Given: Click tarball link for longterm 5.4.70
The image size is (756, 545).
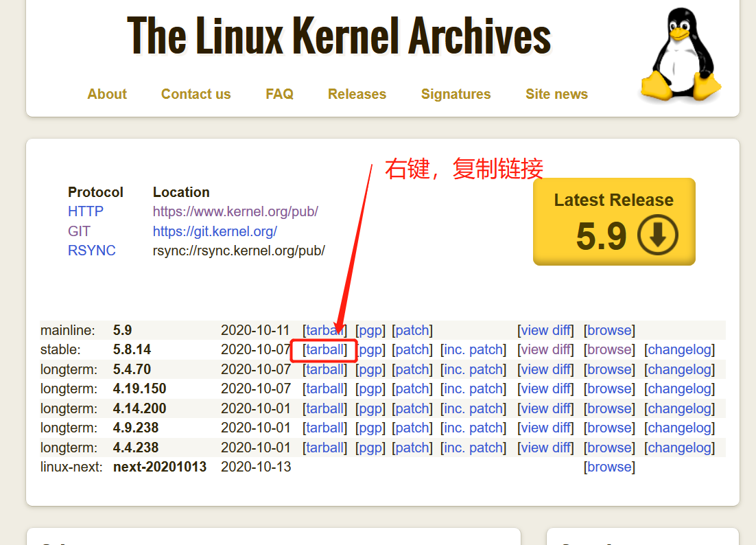Looking at the screenshot, I should [x=325, y=369].
